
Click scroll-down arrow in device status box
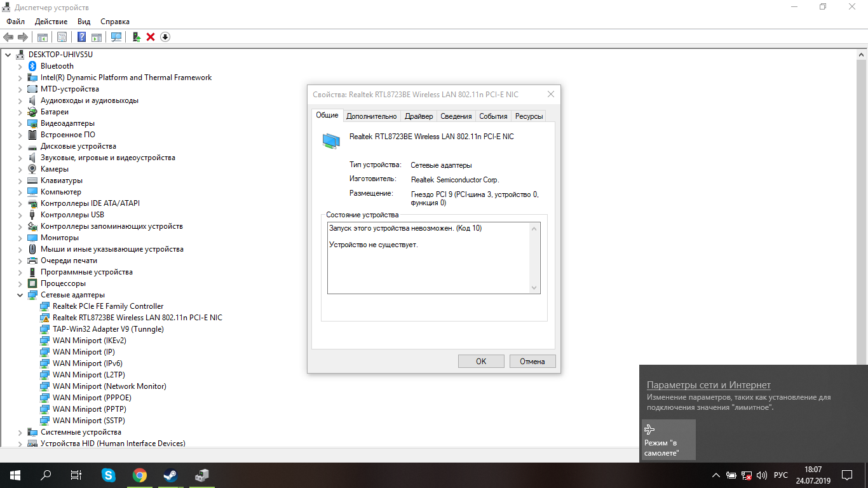pos(534,288)
